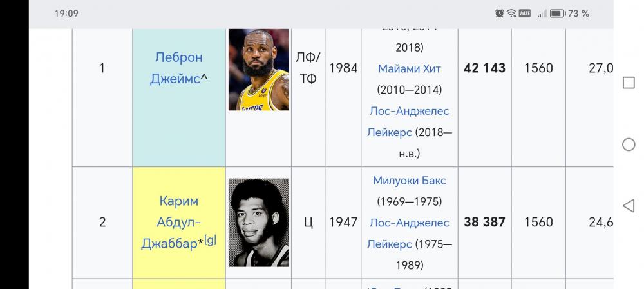Tap the 38 387 points cell

[x=484, y=222]
